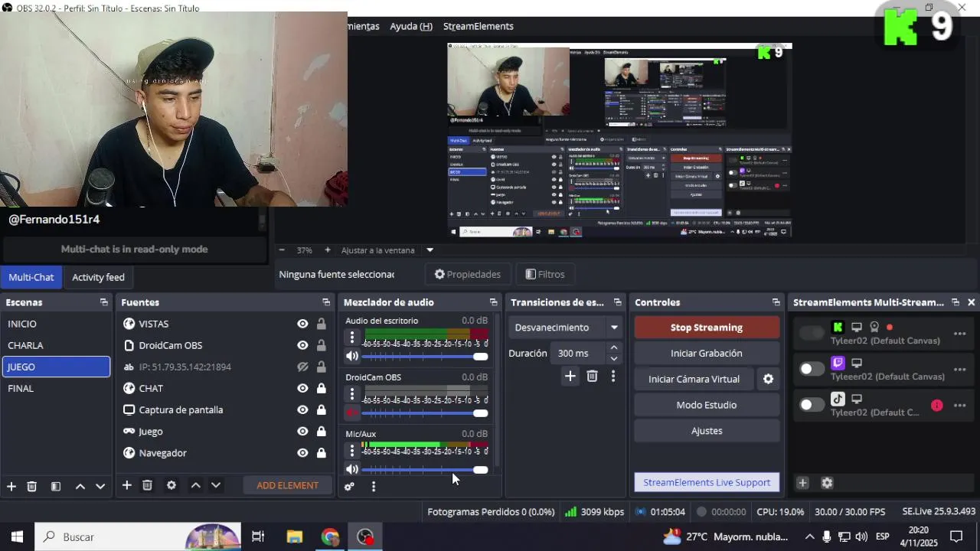Decrease transition duration with down arrow
The image size is (980, 551).
[x=614, y=358]
